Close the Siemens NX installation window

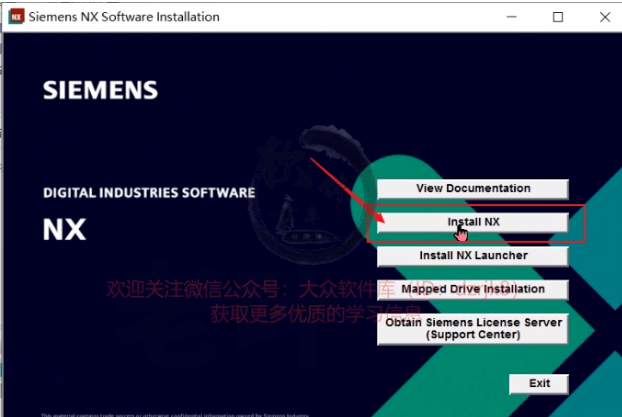pos(605,17)
